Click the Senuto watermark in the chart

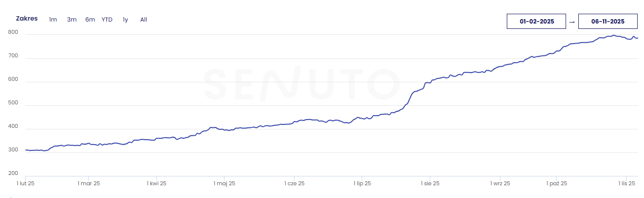point(301,84)
